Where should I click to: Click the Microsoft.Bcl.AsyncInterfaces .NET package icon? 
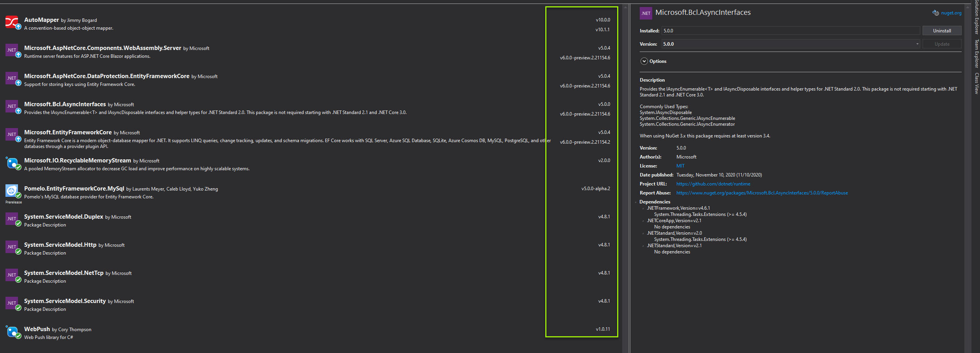tap(12, 106)
